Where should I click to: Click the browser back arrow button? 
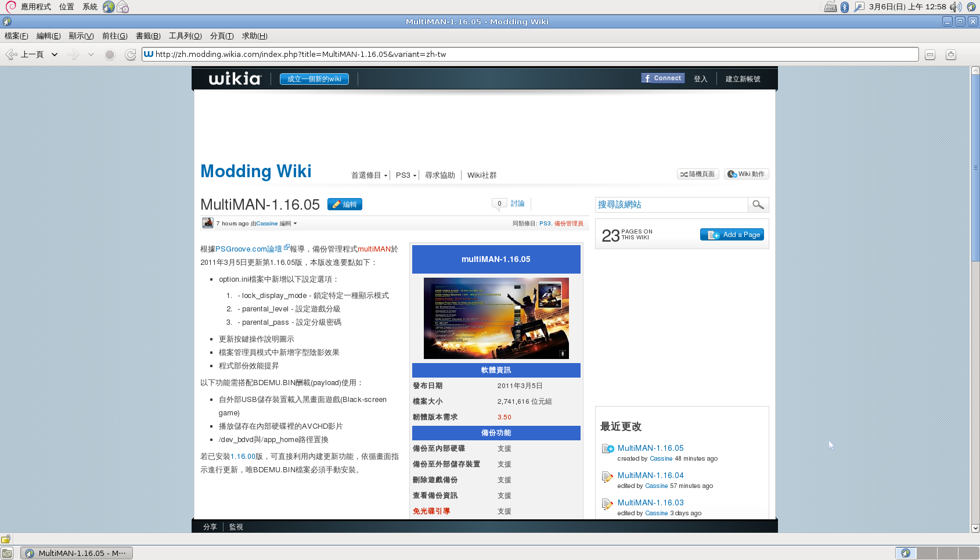click(11, 55)
